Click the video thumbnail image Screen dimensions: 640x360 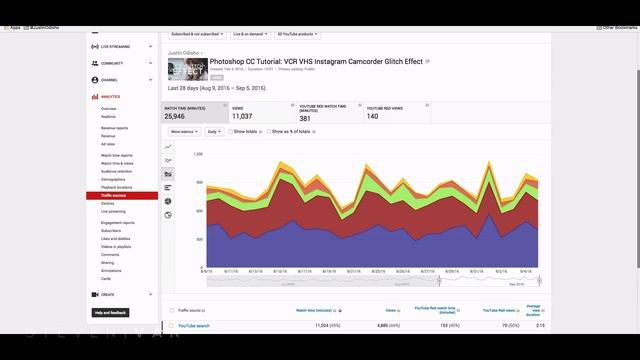click(188, 69)
